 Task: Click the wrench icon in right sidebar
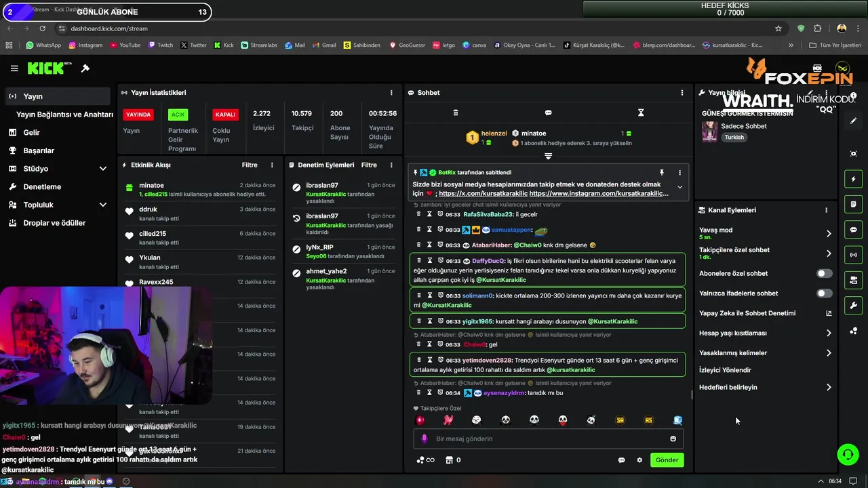(x=853, y=305)
